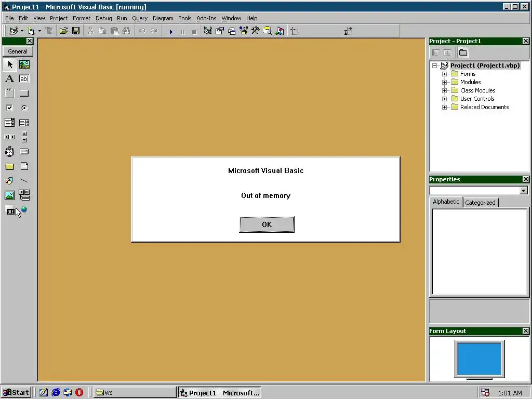Click the Properties Window toolbar icon
This screenshot has width=532, height=399.
coord(220,31)
